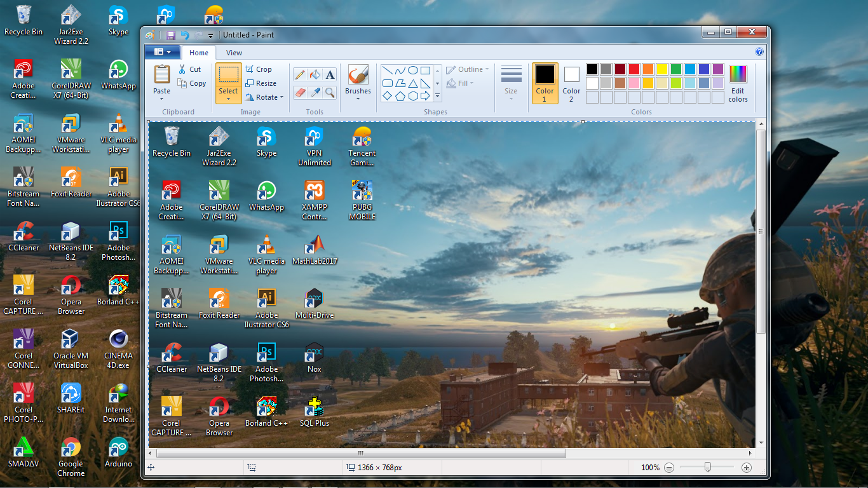Choose the Triangle shape
868x488 pixels.
click(x=412, y=83)
